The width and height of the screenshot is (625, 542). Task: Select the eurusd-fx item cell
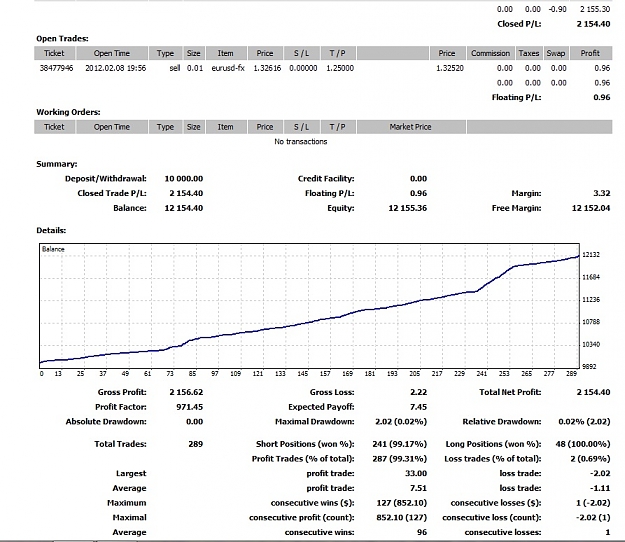click(228, 68)
